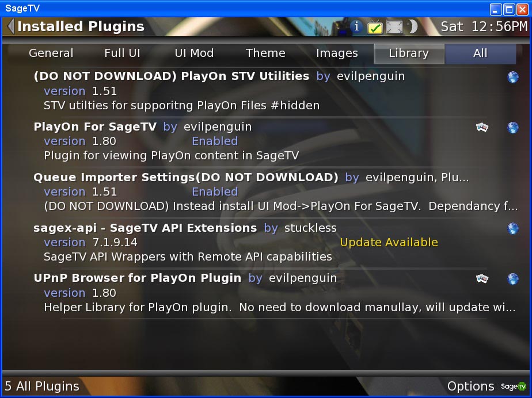Open web globe for PlayOn For SageTV
Image resolution: width=532 pixels, height=398 pixels.
(x=512, y=128)
